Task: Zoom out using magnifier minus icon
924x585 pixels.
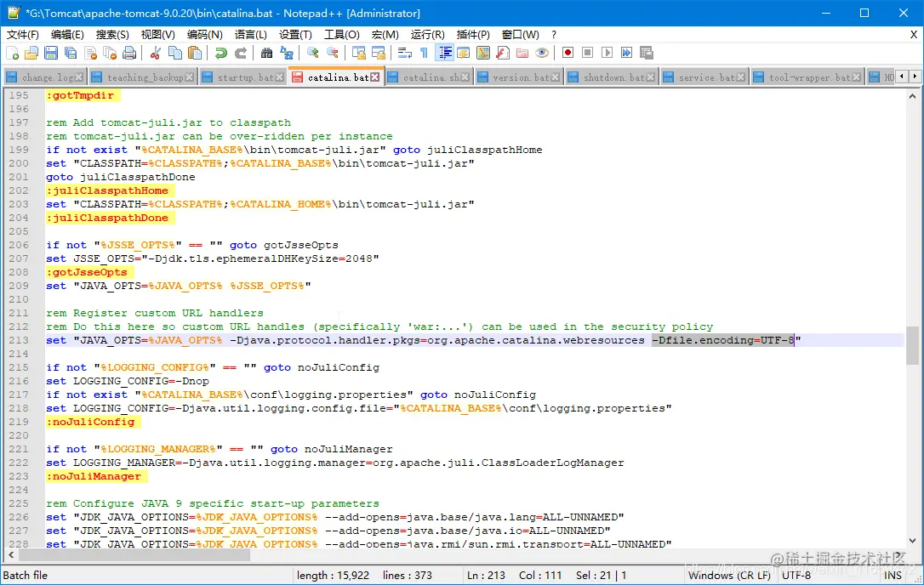Action: pos(333,53)
